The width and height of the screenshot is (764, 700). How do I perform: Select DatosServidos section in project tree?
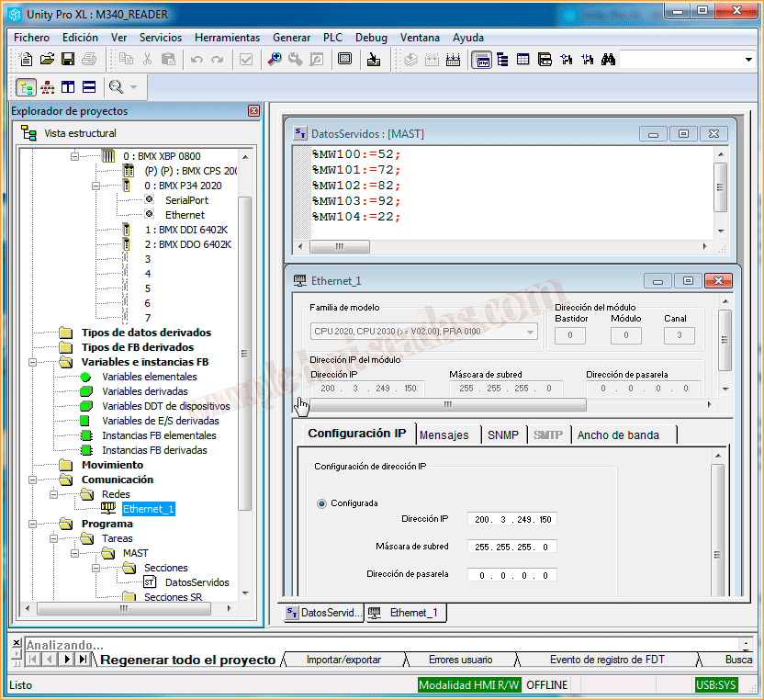coord(197,582)
